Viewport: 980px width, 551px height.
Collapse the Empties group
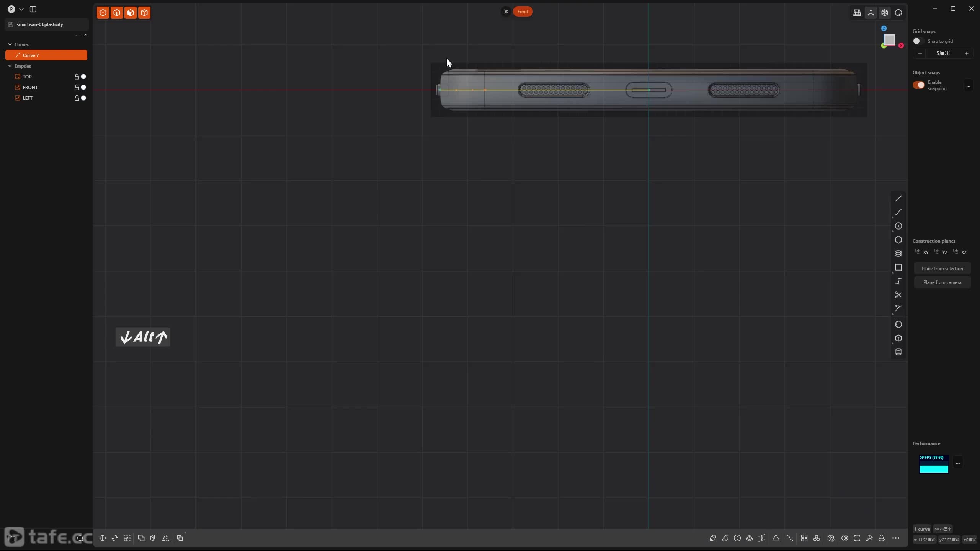click(x=10, y=66)
